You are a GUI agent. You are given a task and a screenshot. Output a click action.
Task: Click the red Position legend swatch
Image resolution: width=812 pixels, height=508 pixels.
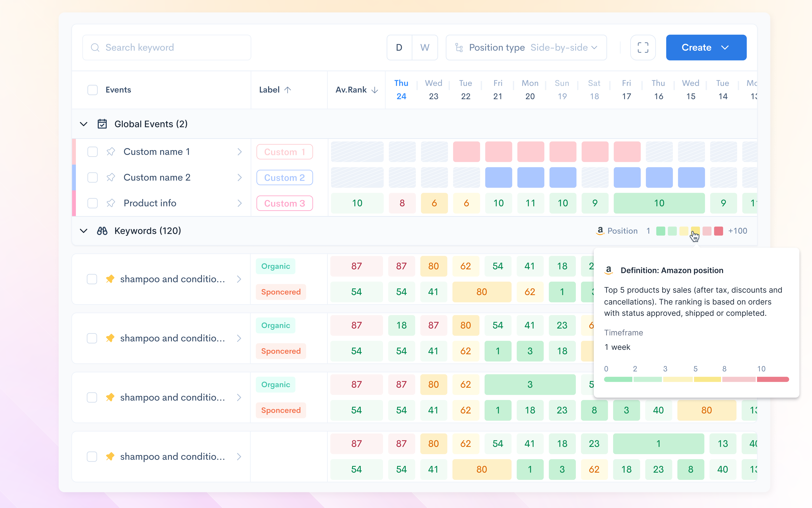click(718, 231)
